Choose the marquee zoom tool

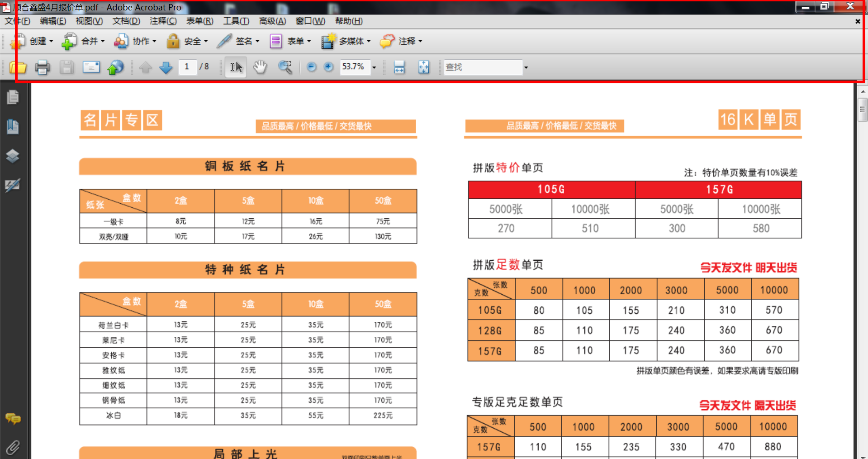tap(285, 67)
